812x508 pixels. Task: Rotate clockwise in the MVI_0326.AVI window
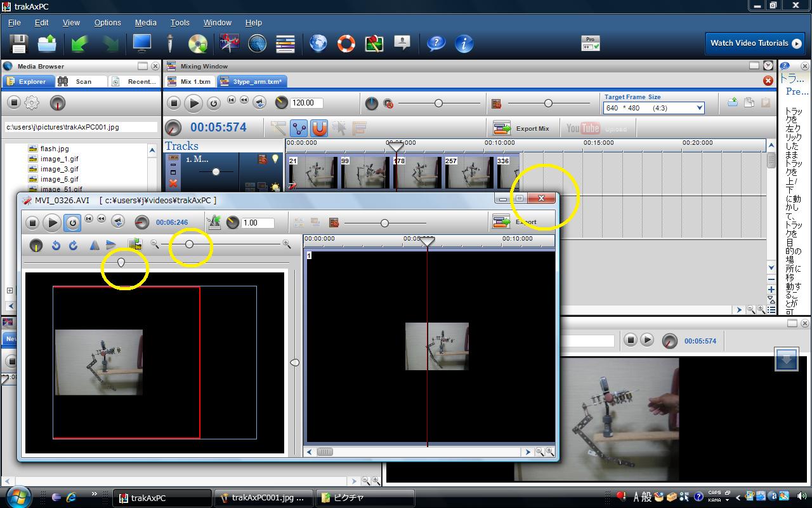point(73,244)
